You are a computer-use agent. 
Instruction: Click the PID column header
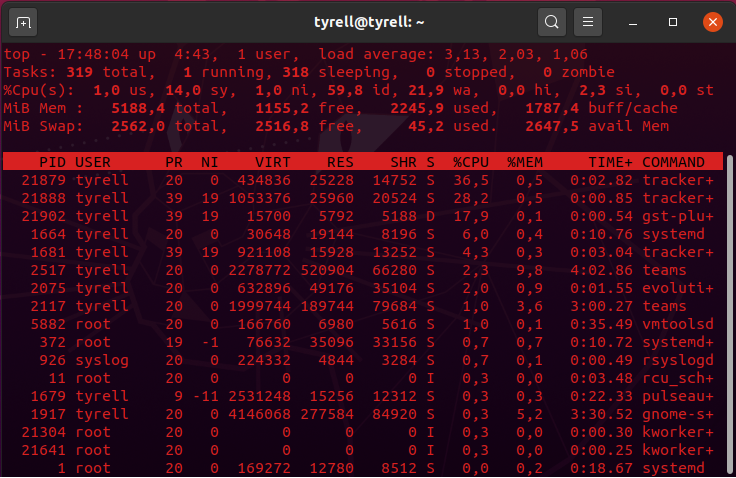point(52,162)
